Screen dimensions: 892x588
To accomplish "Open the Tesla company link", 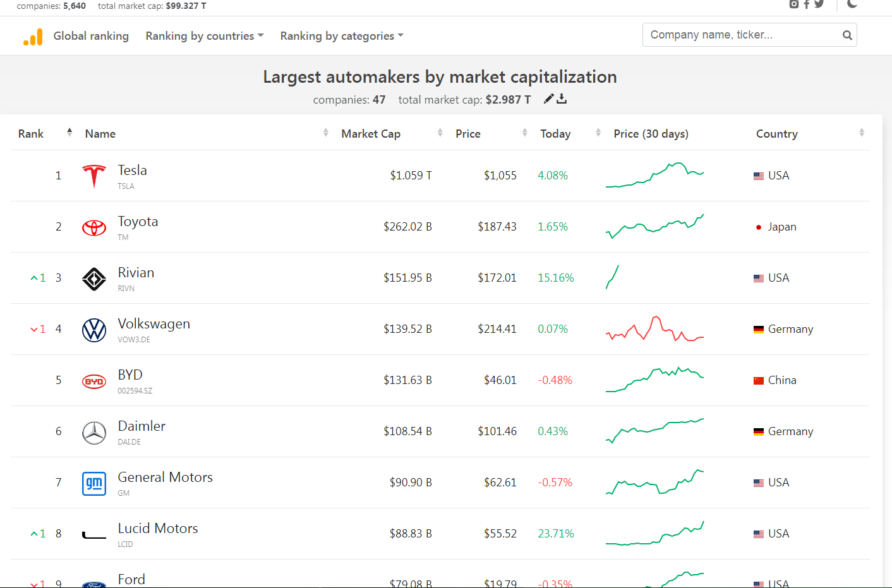I will (x=132, y=171).
